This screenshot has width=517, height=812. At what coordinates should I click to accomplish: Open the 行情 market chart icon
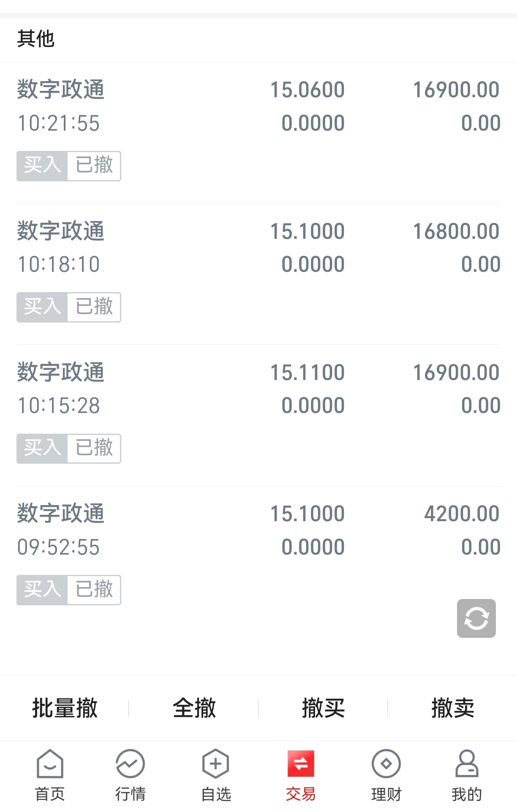click(130, 764)
